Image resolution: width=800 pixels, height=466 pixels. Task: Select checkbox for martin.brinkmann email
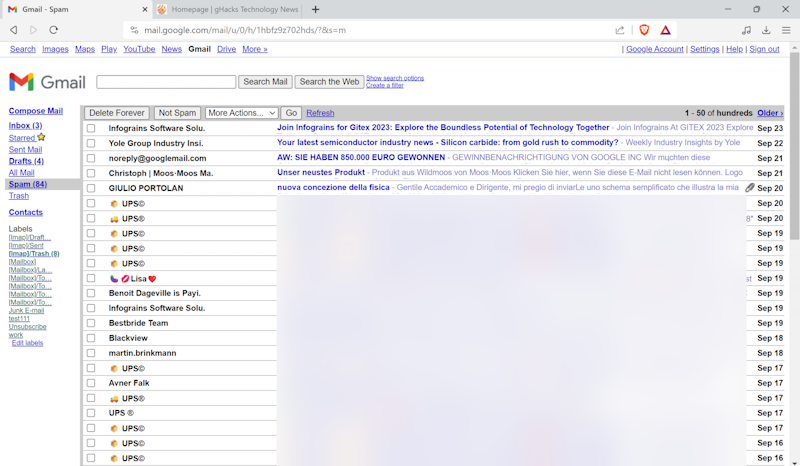pos(91,353)
